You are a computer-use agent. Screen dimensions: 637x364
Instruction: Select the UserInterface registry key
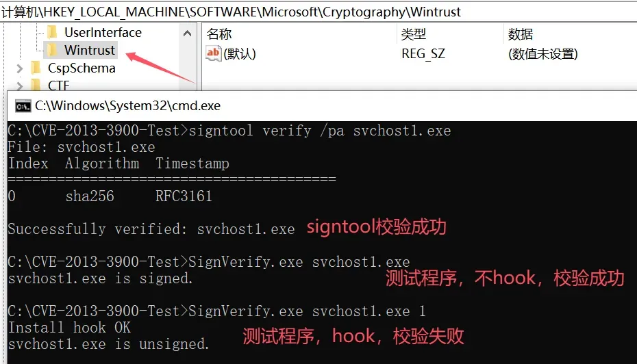point(103,32)
